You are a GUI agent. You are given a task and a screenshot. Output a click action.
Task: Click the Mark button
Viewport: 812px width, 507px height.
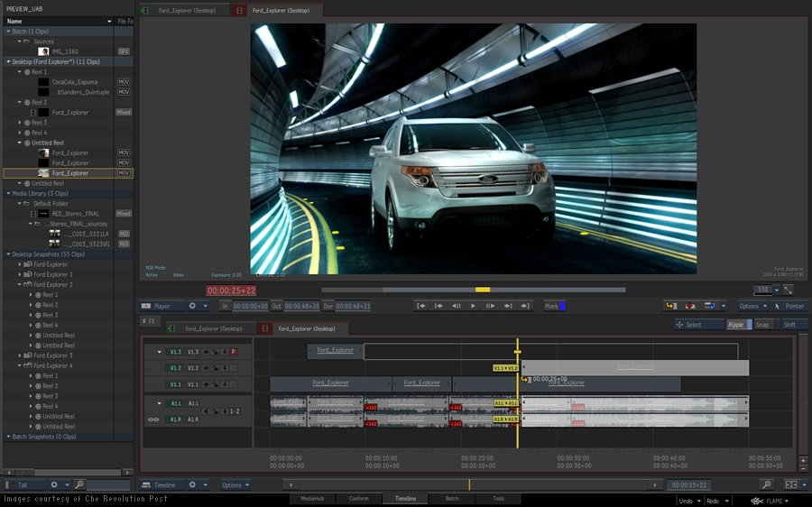552,306
